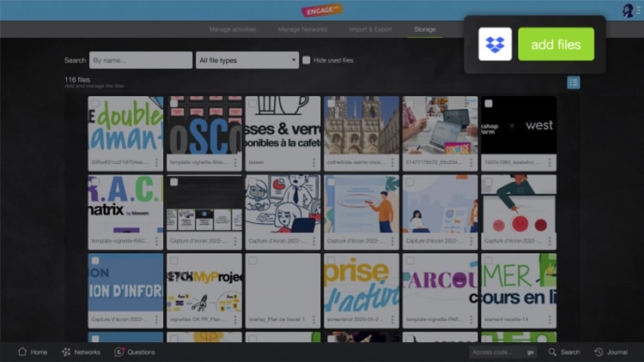644x362 pixels.
Task: Open the Journal in bottom bar
Action: (611, 353)
